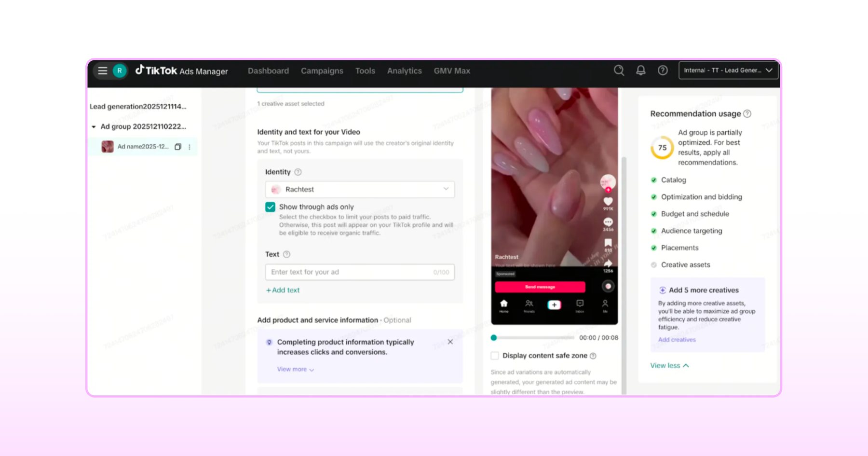
Task: Dismiss the product information tip
Action: point(450,342)
